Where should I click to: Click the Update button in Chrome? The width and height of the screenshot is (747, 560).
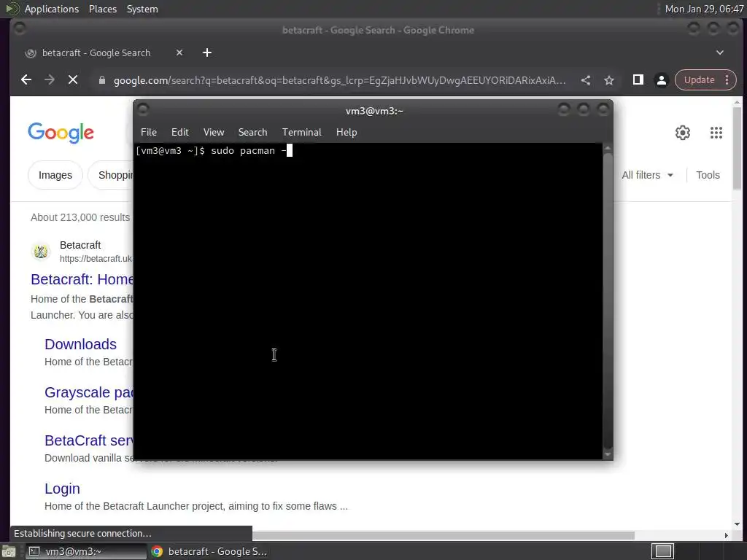click(699, 80)
